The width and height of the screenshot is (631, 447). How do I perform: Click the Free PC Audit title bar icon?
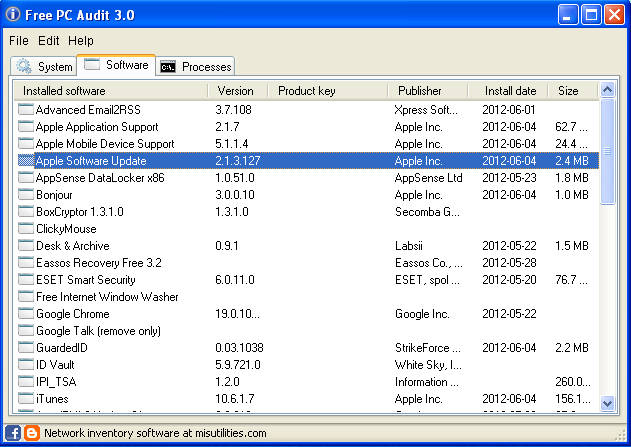13,15
